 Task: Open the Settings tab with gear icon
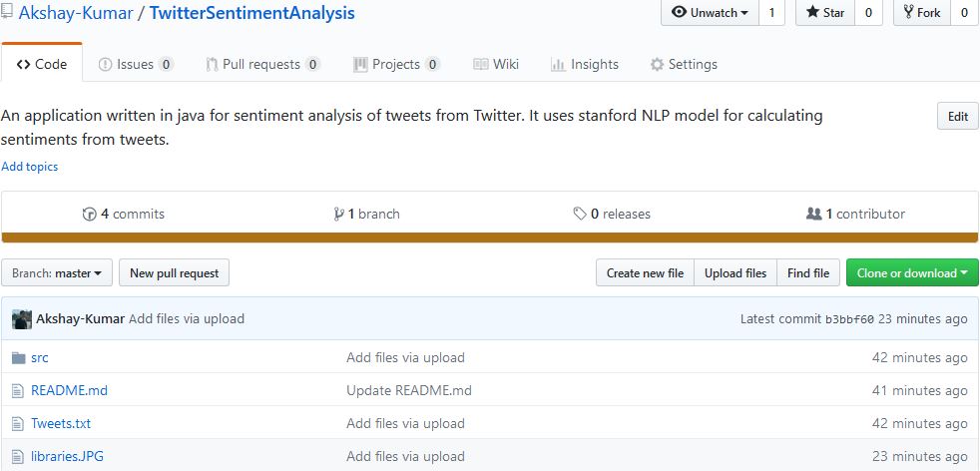tap(684, 64)
